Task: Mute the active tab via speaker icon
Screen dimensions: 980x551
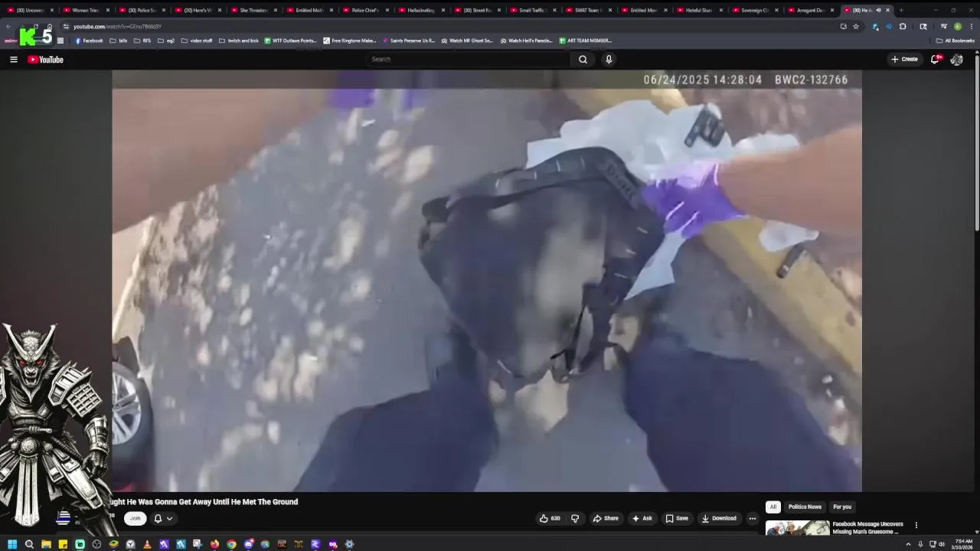Action: (878, 10)
